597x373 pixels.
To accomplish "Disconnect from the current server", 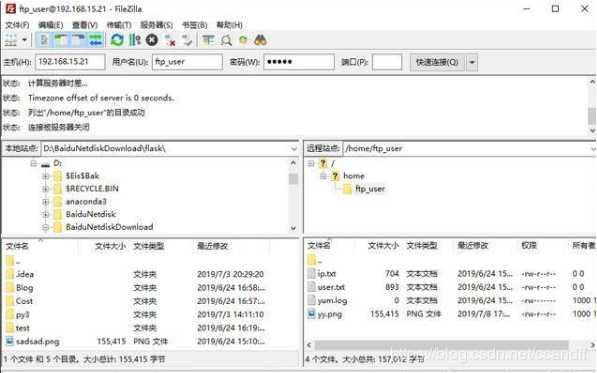I will click(x=169, y=40).
